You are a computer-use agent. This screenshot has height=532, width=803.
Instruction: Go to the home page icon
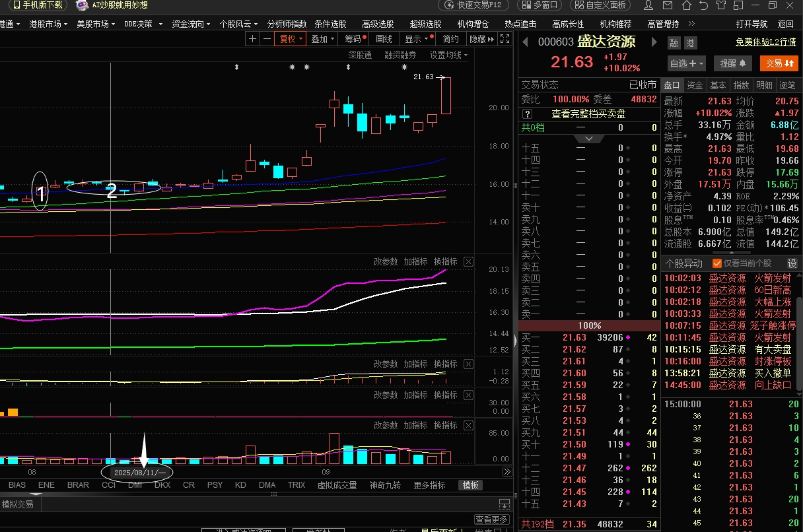pos(687,5)
